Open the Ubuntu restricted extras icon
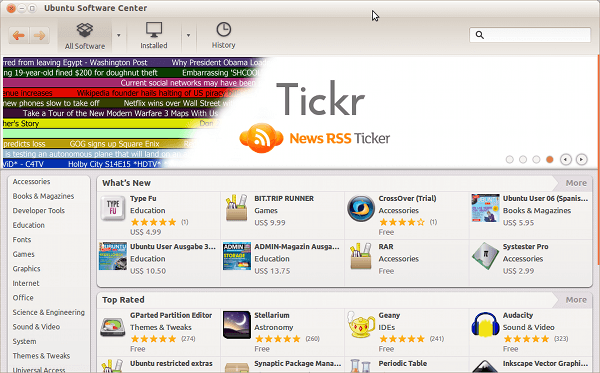 (112, 366)
